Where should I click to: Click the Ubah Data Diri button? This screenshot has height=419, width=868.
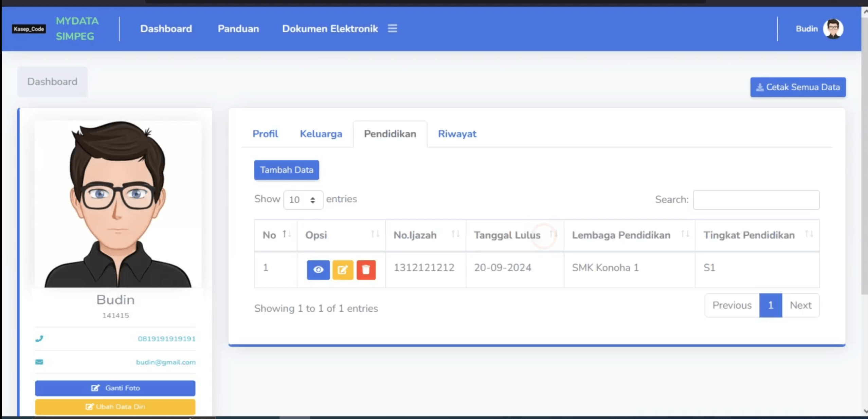[115, 407]
